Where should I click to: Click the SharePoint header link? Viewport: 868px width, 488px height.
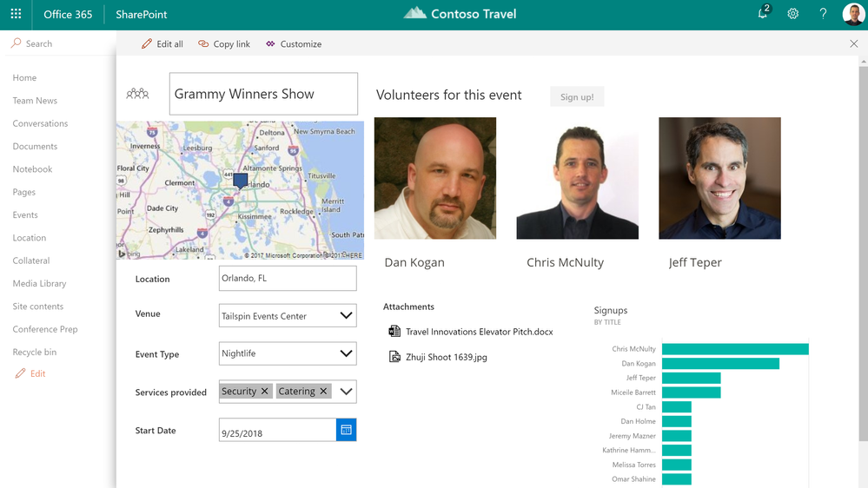141,15
